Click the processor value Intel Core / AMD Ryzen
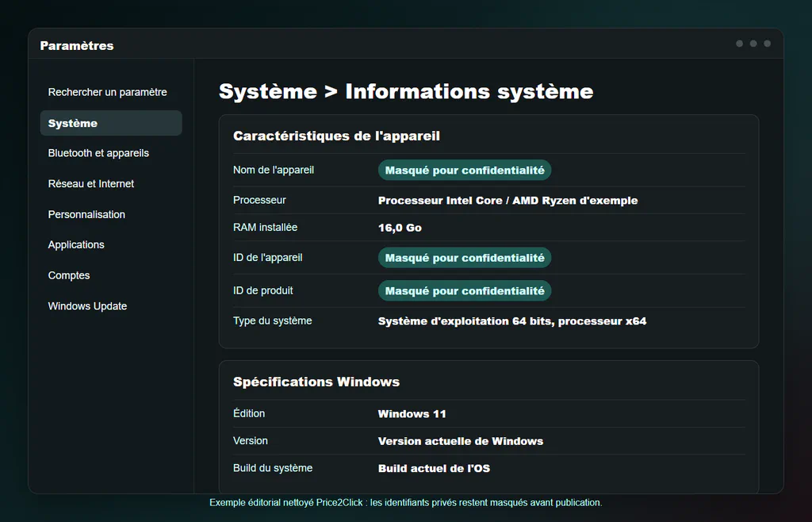Screen dimensions: 812x522 point(508,201)
